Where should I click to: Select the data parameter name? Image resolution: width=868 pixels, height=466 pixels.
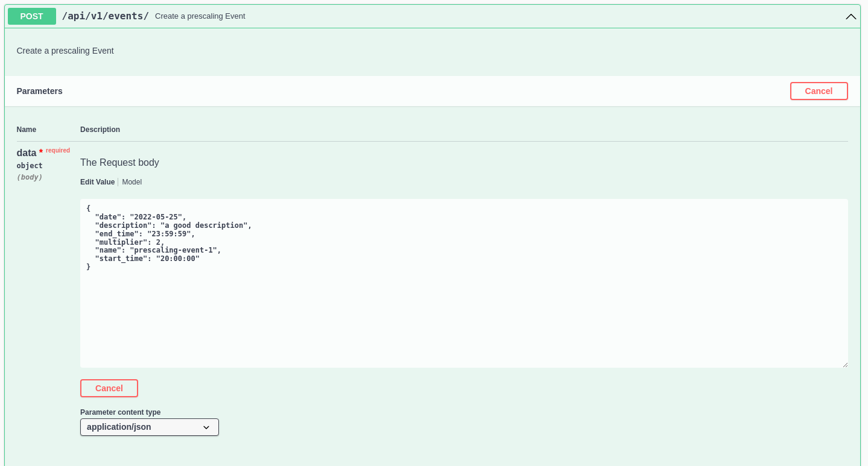click(26, 153)
